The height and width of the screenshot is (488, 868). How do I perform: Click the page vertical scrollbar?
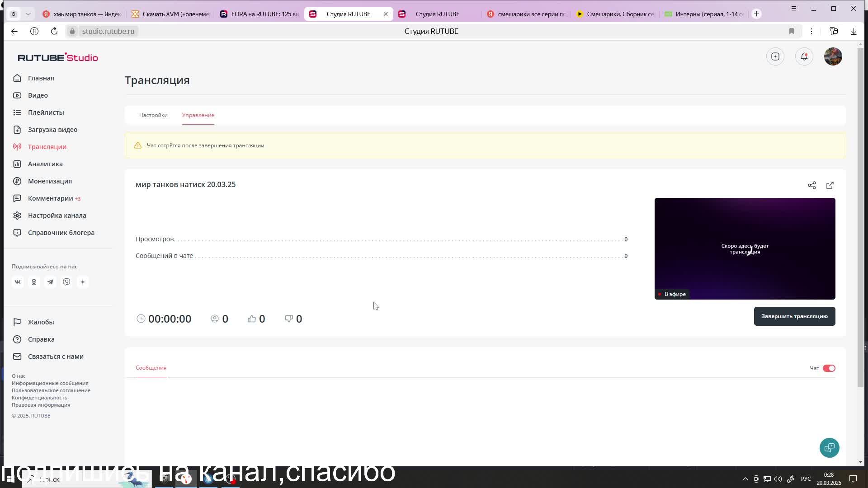point(860,217)
